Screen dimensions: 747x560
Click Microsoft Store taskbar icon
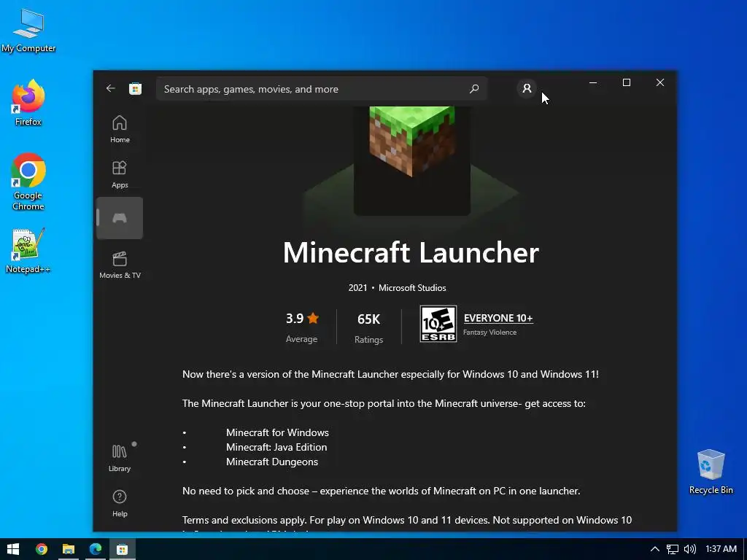[123, 549]
